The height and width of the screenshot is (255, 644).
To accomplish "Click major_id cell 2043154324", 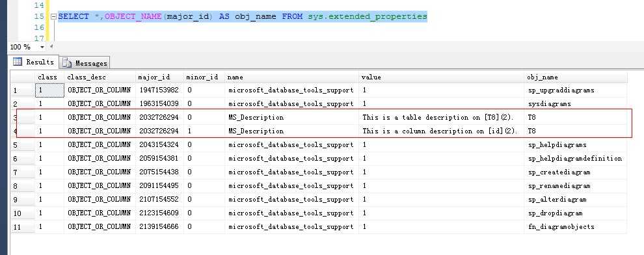I will [x=160, y=145].
